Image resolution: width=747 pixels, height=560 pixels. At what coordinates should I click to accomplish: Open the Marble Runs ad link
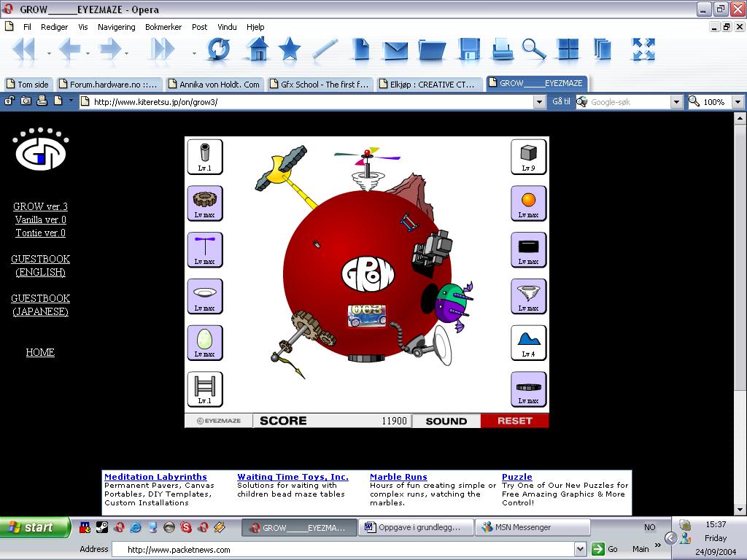(398, 477)
